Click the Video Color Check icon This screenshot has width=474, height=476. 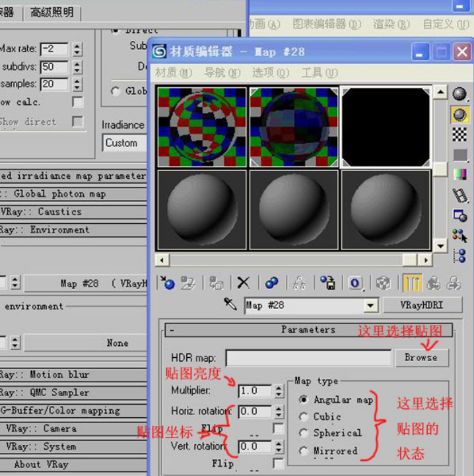coord(459,174)
